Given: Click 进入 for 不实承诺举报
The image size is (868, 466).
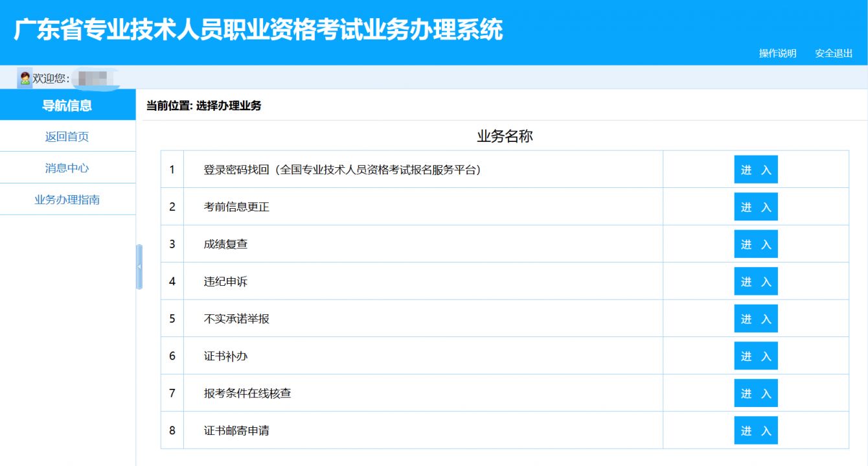Looking at the screenshot, I should (756, 319).
